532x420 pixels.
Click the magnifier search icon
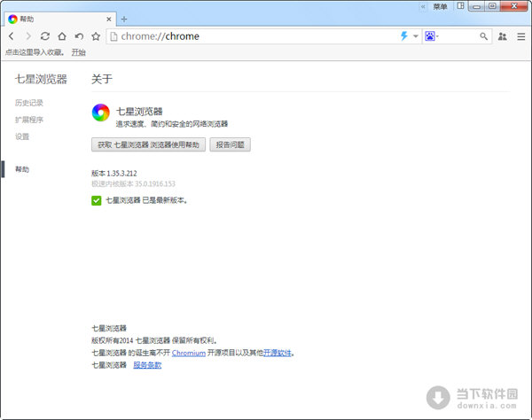click(483, 36)
